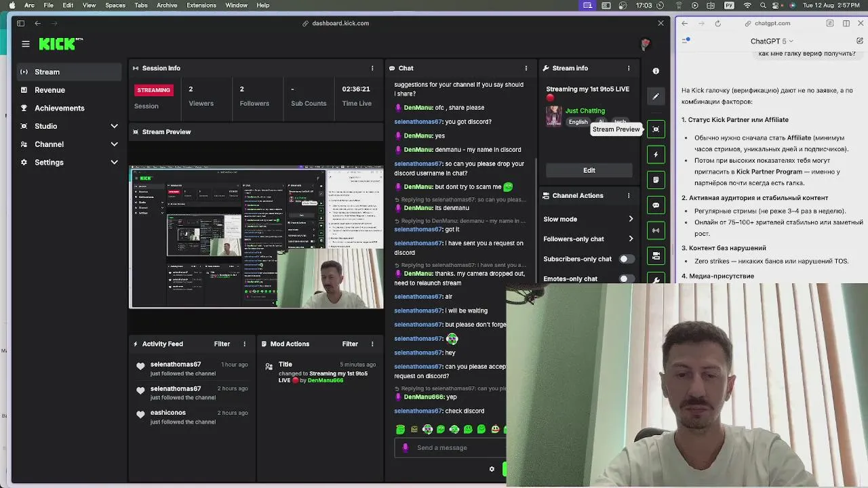Open the user avatar menu in Kick

pos(645,44)
